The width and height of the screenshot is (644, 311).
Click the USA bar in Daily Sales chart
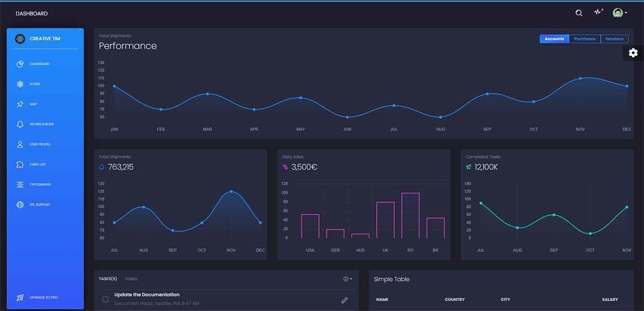(x=310, y=226)
